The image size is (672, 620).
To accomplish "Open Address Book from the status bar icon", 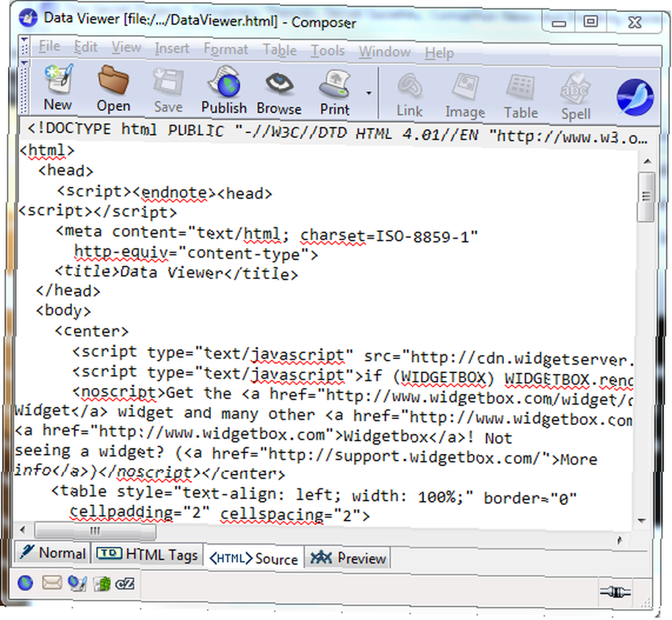I will (x=102, y=584).
